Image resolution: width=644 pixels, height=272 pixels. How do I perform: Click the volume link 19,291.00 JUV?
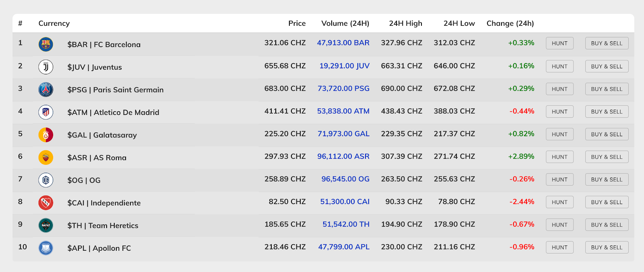coord(345,66)
